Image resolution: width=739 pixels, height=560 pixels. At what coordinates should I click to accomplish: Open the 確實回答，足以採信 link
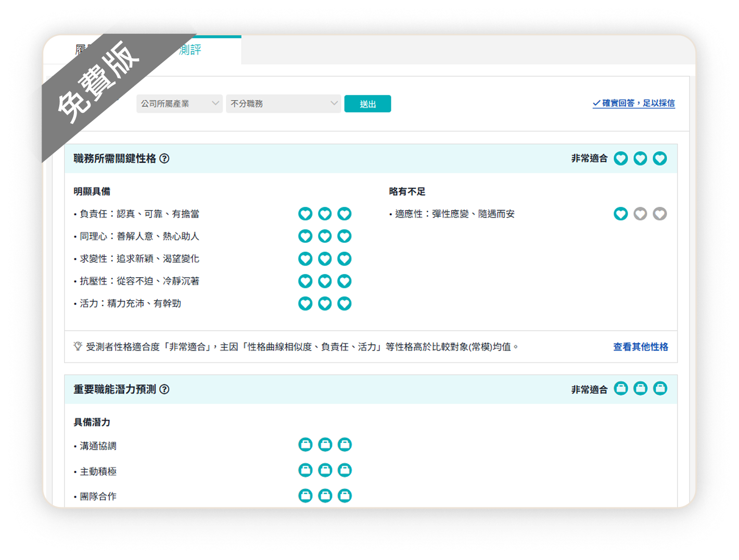point(633,103)
